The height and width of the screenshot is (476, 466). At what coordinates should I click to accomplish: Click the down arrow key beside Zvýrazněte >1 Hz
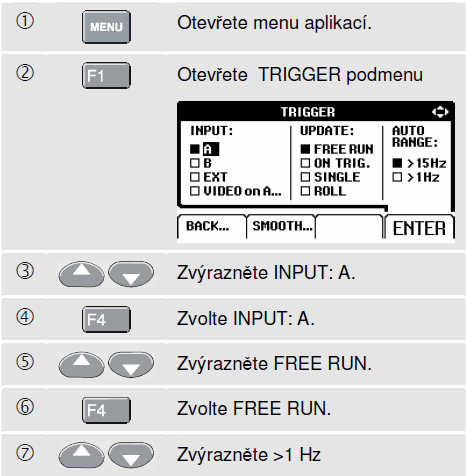click(x=131, y=455)
